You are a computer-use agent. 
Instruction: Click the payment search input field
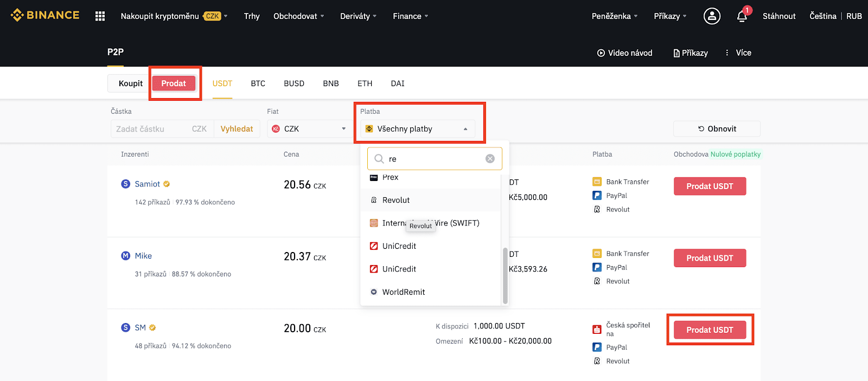click(435, 159)
